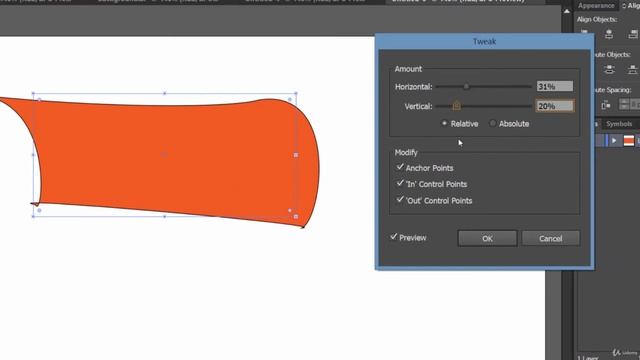This screenshot has width=640, height=360.
Task: Switch to the Appearance panel tab
Action: pyautogui.click(x=596, y=6)
